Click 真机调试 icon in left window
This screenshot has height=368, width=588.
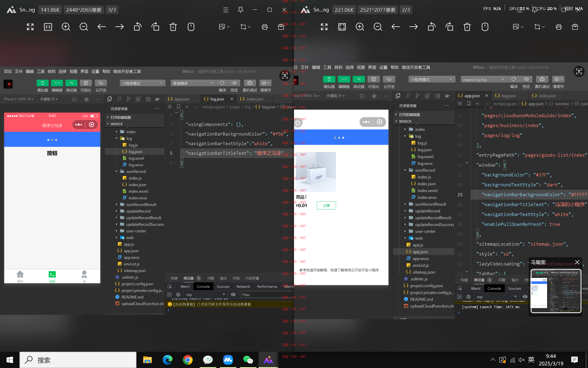coord(250,83)
